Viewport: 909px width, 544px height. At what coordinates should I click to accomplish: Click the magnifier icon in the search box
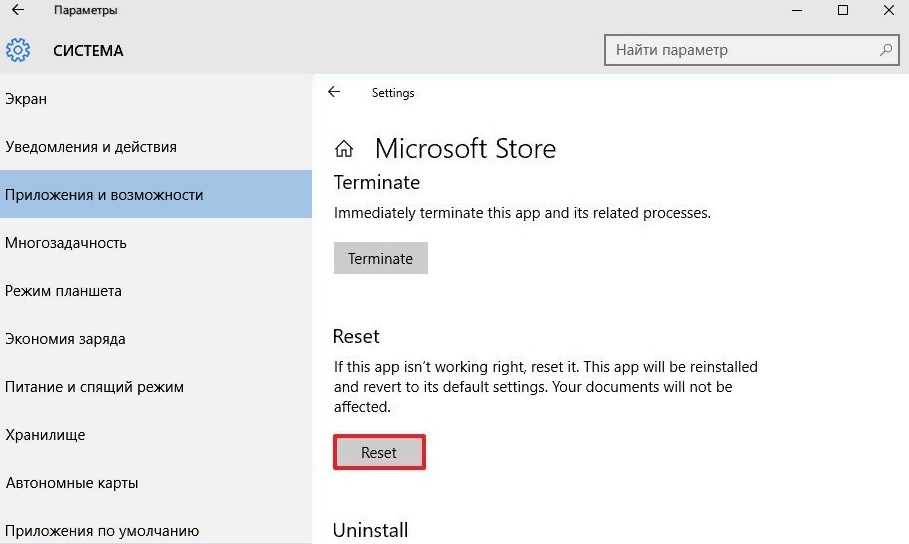click(x=885, y=50)
